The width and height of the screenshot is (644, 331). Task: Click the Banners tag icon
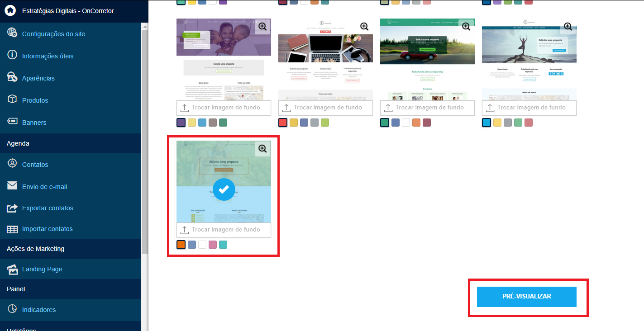[x=12, y=122]
